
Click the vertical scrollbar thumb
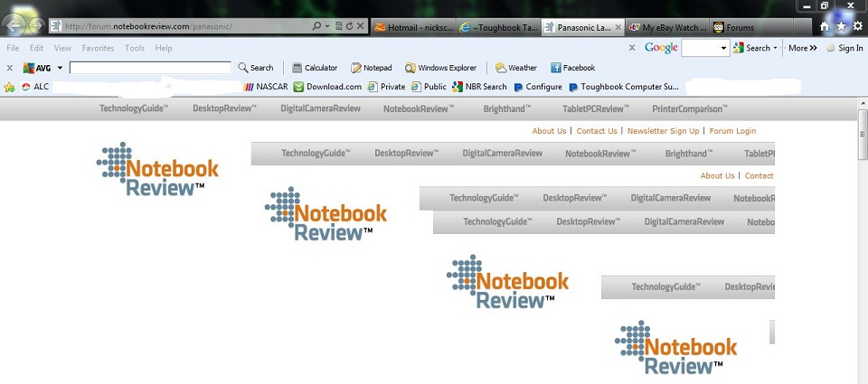click(863, 135)
